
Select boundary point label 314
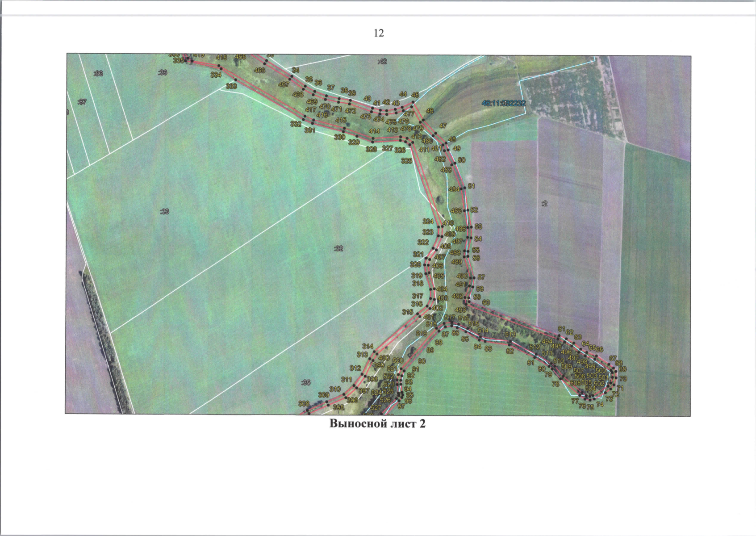368,347
